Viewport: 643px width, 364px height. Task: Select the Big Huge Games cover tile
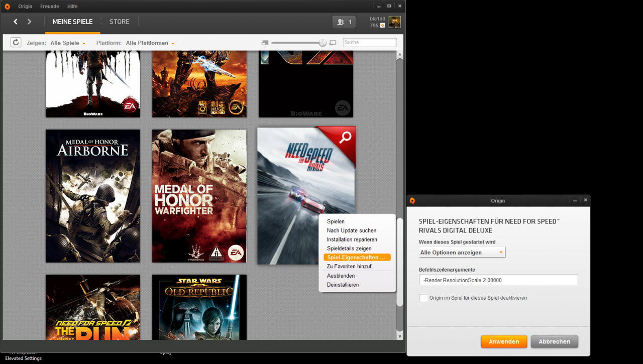[199, 84]
